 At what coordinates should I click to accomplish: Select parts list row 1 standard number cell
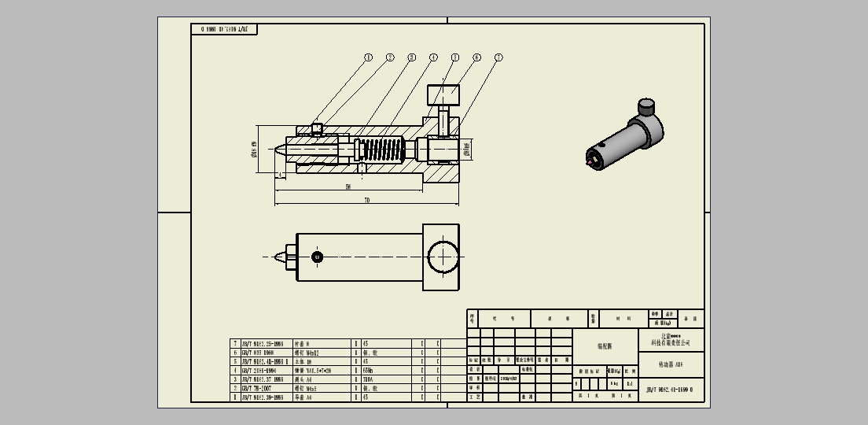tap(266, 398)
